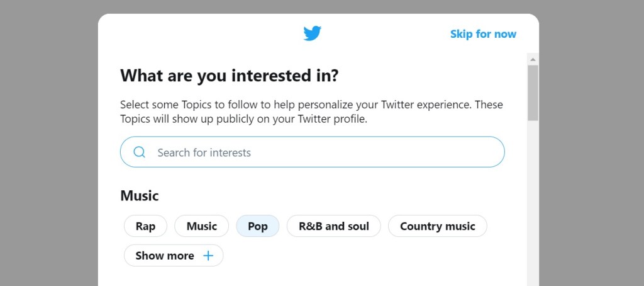Click the scrollbar up arrow
The width and height of the screenshot is (644, 286).
(x=533, y=59)
